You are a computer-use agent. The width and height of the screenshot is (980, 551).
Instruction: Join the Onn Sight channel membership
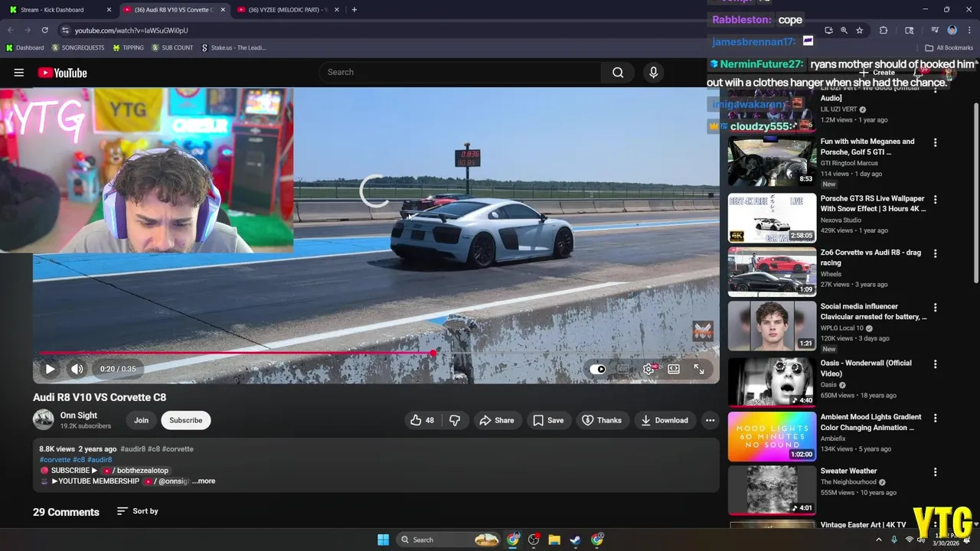tap(142, 420)
